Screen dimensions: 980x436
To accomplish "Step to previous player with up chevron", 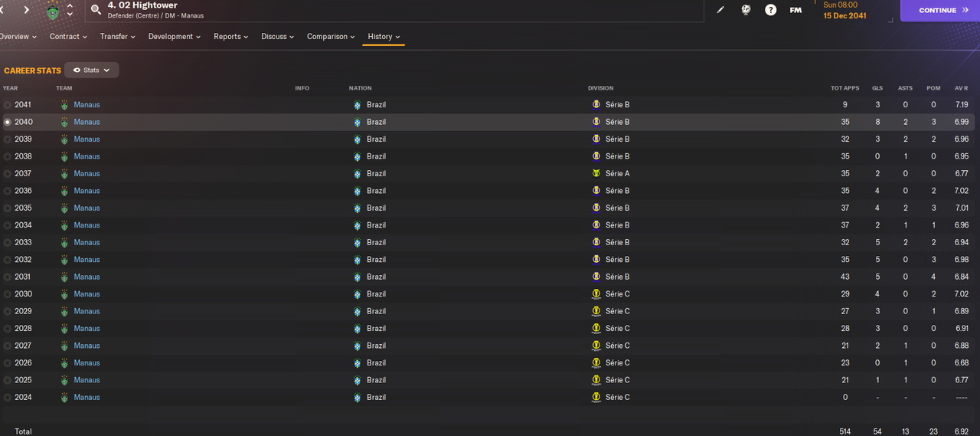I will pyautogui.click(x=70, y=6).
